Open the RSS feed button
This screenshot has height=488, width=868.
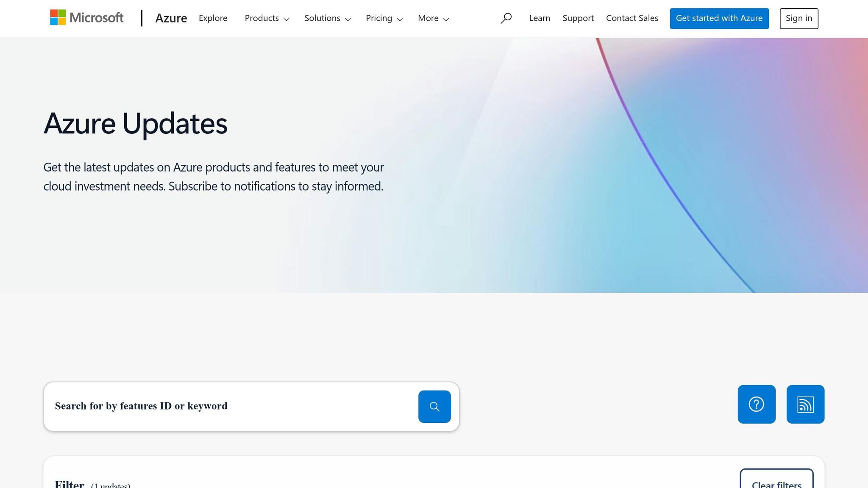(805, 404)
